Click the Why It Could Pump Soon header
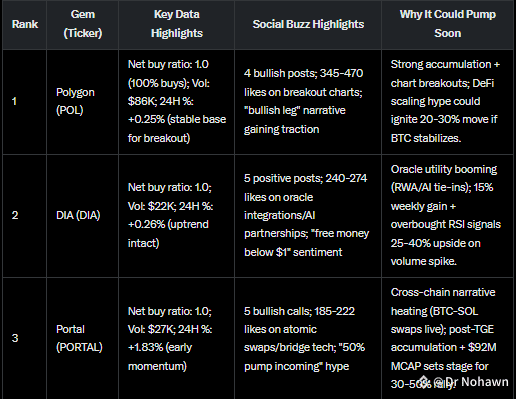Screen dimensions: 516x399 coord(447,24)
